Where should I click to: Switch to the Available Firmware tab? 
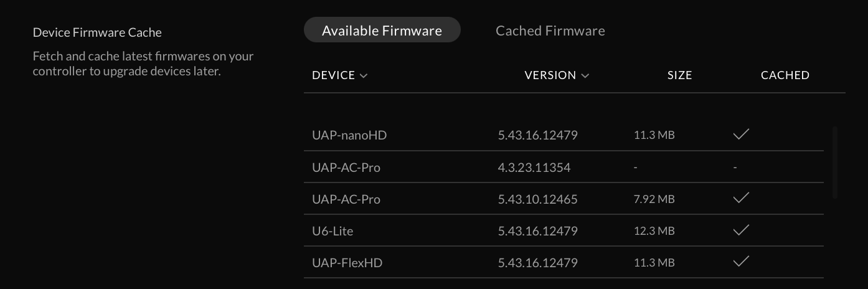[382, 31]
